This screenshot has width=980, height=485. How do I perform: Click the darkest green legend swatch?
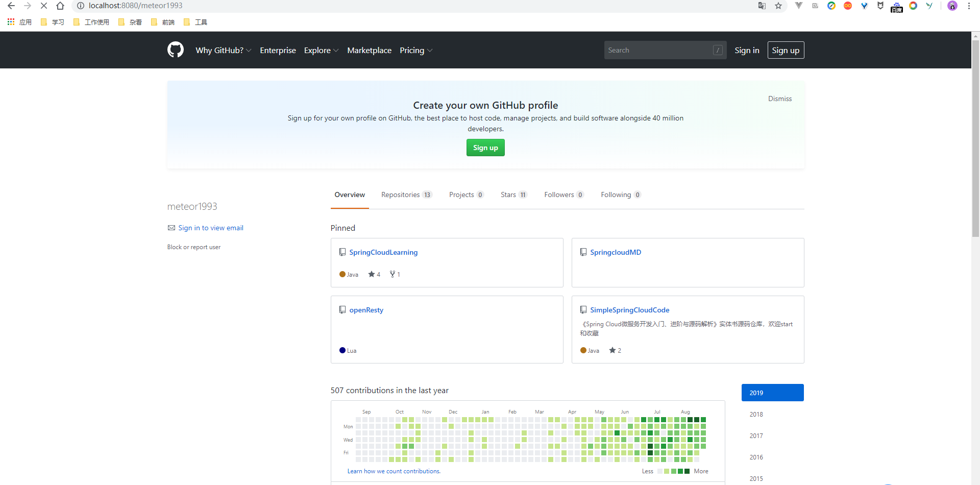click(687, 471)
